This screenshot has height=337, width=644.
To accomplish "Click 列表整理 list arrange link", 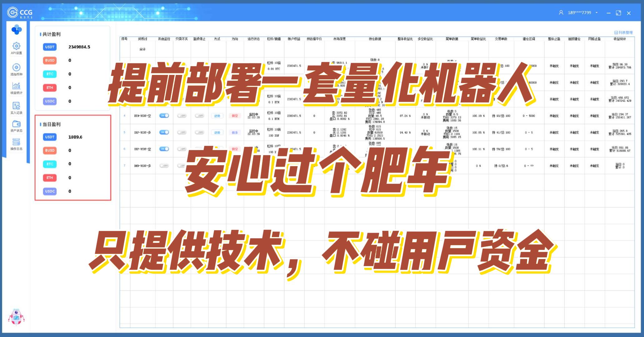I will 623,32.
